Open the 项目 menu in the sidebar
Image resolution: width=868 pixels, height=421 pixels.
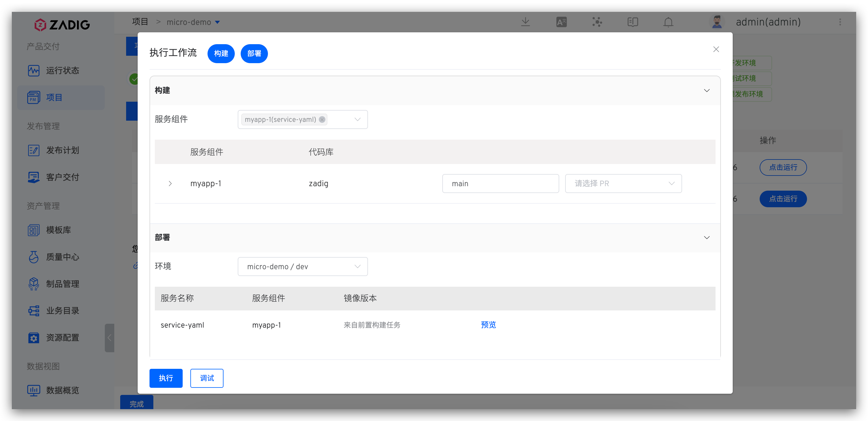point(54,98)
